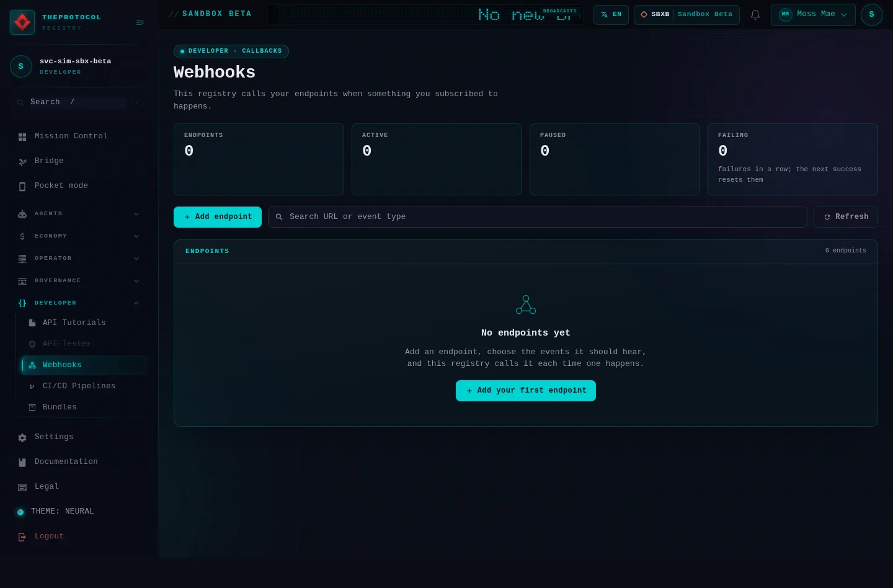Click the svc-sim-sbx-beta S avatar
The height and width of the screenshot is (588, 893).
click(x=21, y=66)
